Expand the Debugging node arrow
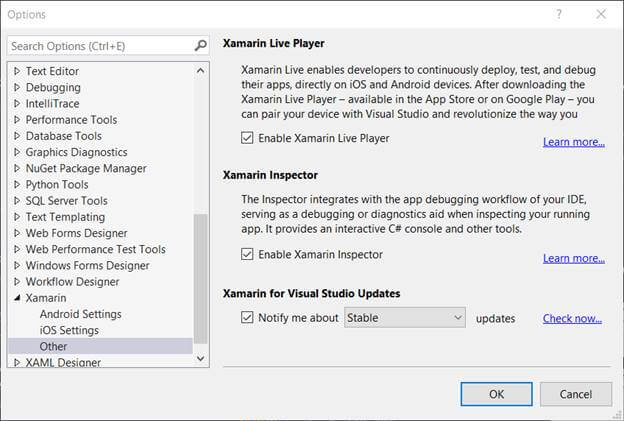The height and width of the screenshot is (421, 624). [17, 87]
